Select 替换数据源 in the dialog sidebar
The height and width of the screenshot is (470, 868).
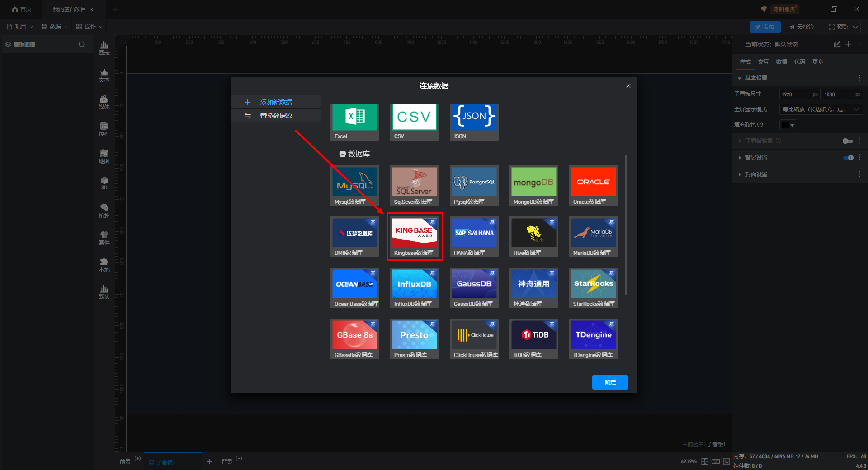click(276, 116)
